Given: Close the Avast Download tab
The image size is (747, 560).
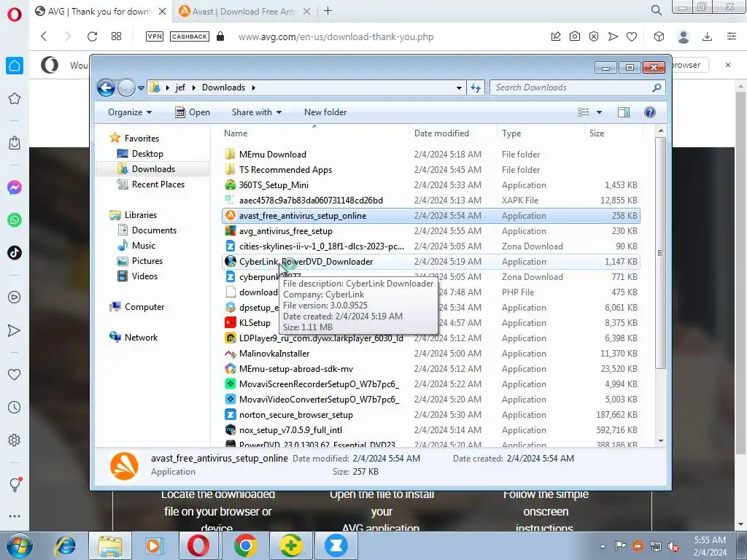Looking at the screenshot, I should pos(307,12).
